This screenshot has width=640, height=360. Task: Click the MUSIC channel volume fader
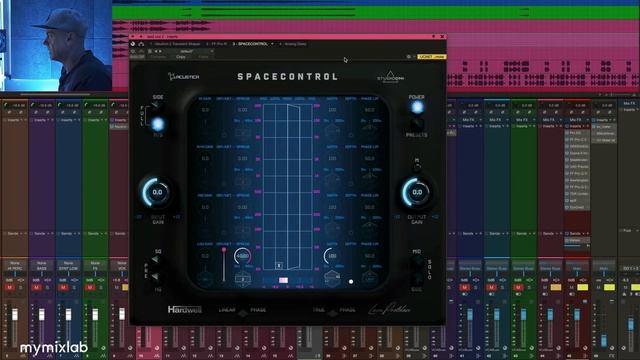[15, 314]
